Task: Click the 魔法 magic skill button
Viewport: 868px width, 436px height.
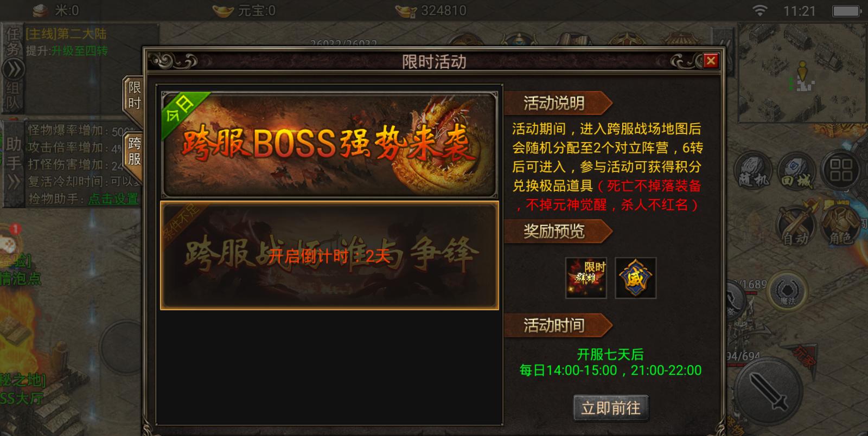Action: 787,292
